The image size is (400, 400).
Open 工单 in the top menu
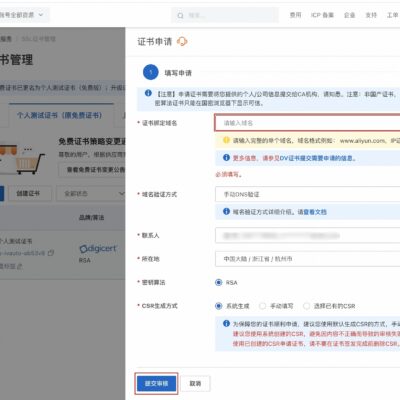pyautogui.click(x=392, y=15)
